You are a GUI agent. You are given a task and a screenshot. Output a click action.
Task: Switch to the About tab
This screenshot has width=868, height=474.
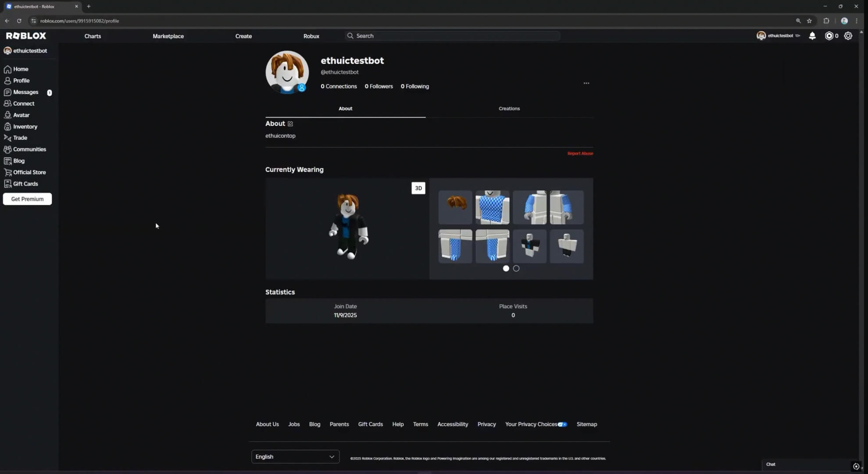click(x=345, y=108)
